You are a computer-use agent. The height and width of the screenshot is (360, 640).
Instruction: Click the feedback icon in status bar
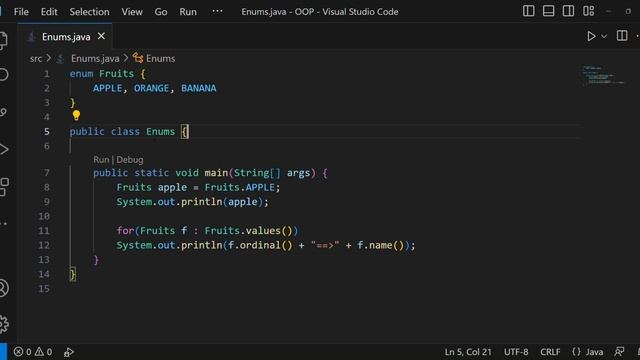619,352
